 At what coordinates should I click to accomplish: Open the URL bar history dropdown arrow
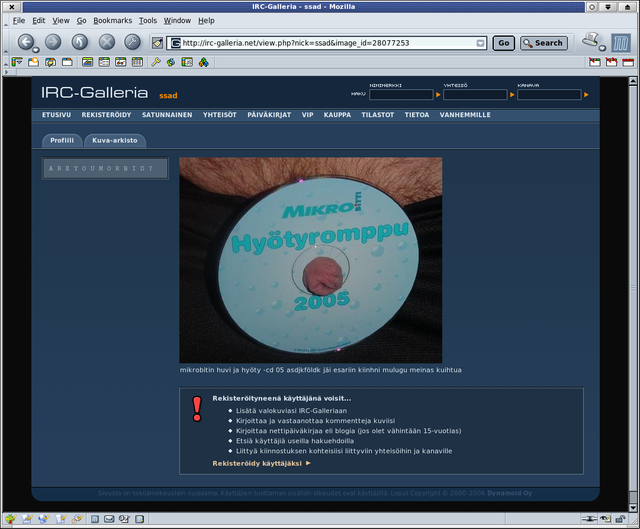point(480,43)
